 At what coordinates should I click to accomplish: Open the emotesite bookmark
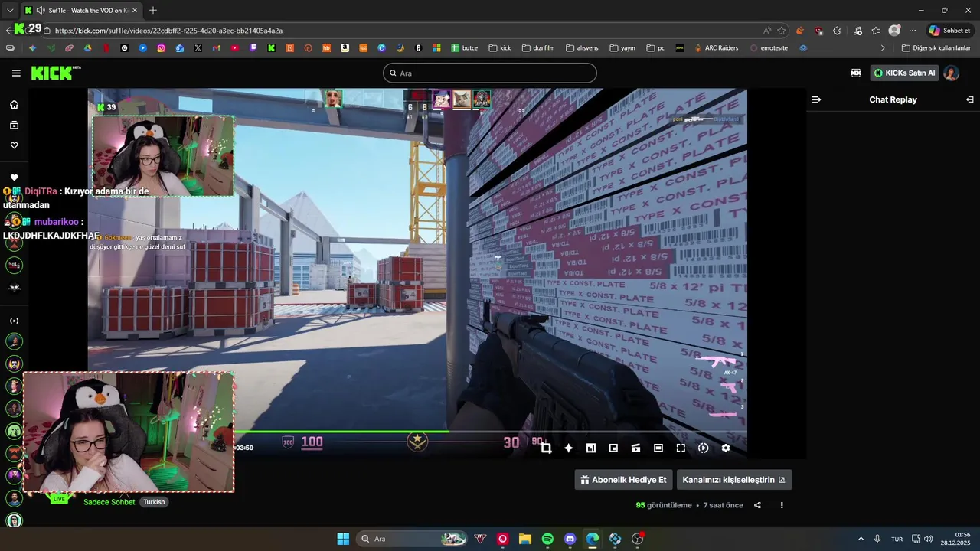(769, 47)
